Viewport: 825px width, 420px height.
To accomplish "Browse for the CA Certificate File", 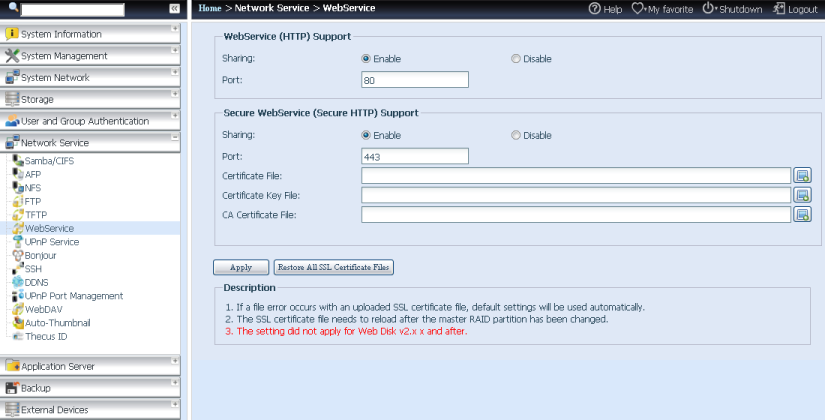I will pyautogui.click(x=802, y=214).
